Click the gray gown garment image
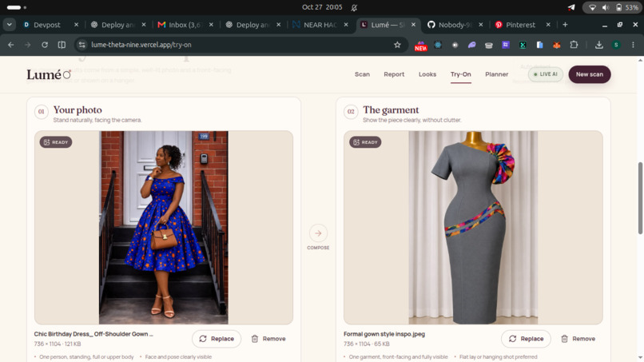The width and height of the screenshot is (644, 362). (473, 228)
